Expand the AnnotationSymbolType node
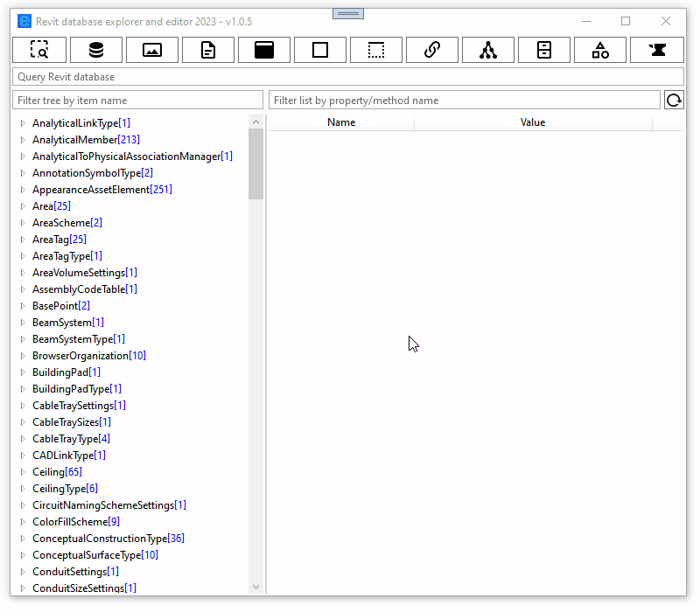This screenshot has height=612, width=700. pyautogui.click(x=23, y=173)
